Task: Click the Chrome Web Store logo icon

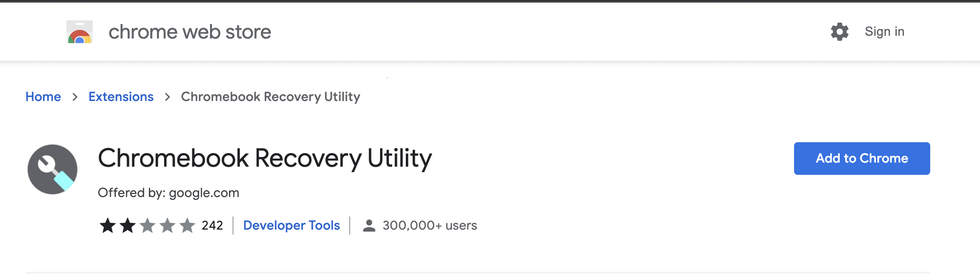Action: (80, 32)
